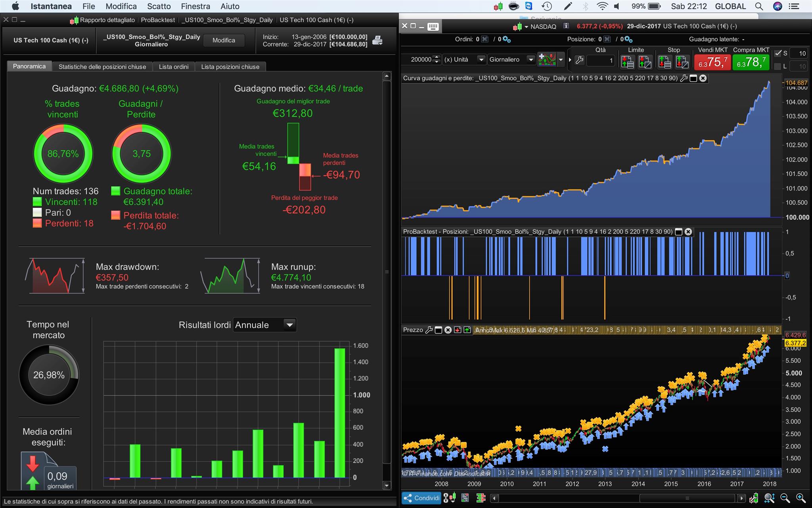
Task: Click the print report icon
Action: point(377,40)
